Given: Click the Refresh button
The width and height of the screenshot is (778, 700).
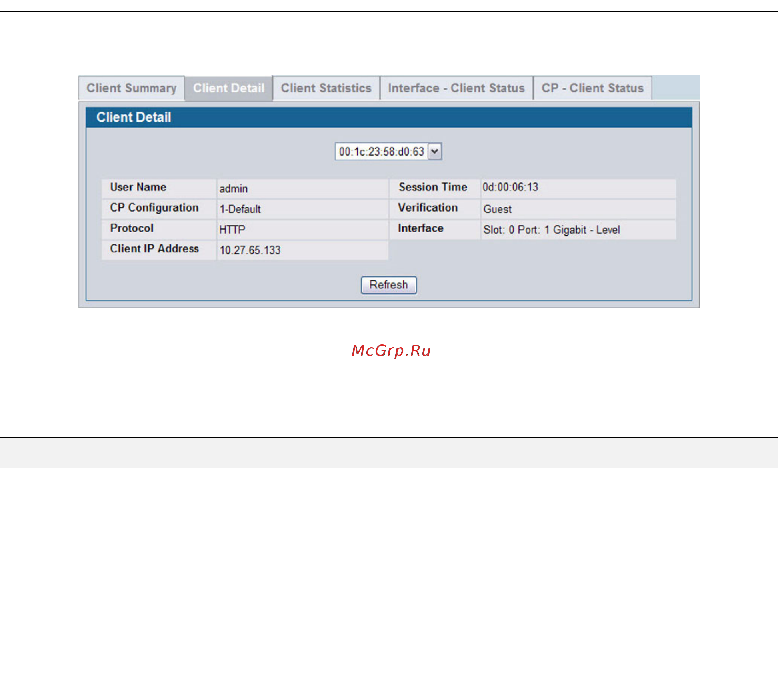Looking at the screenshot, I should click(389, 285).
